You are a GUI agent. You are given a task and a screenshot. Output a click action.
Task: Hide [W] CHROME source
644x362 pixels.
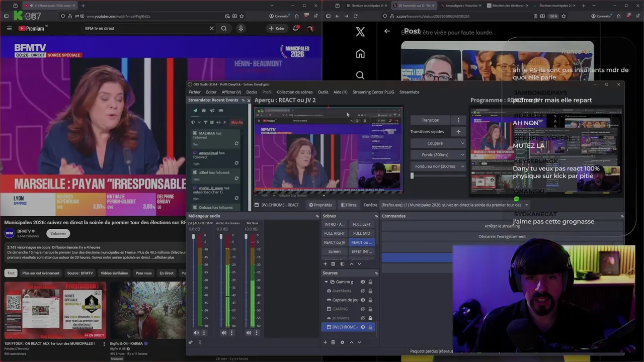click(x=362, y=327)
